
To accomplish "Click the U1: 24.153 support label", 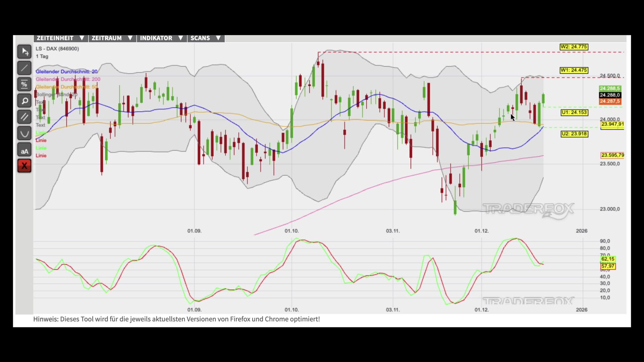I will 574,113.
